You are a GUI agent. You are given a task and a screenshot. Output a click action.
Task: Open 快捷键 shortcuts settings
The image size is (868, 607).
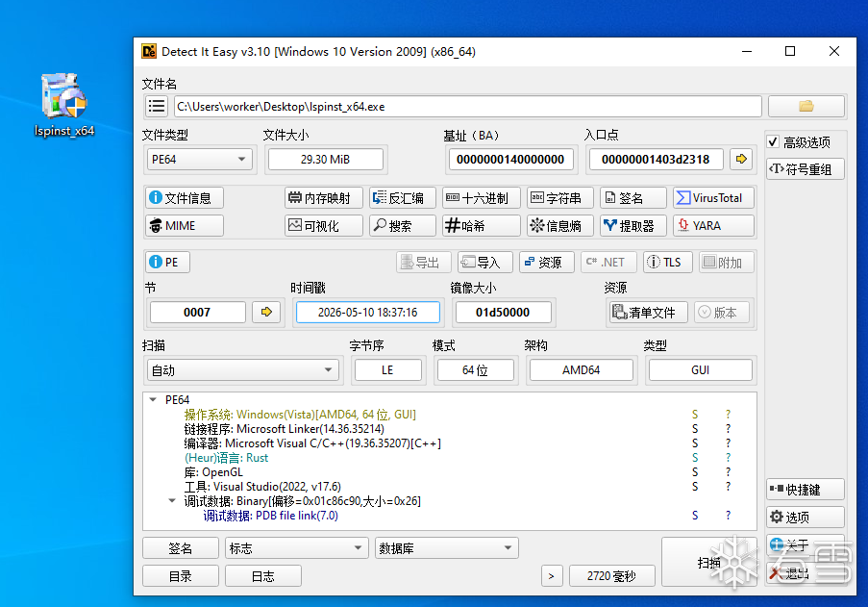[806, 490]
